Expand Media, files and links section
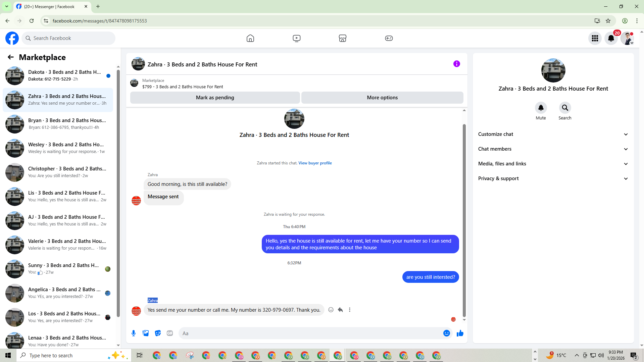Image resolution: width=644 pixels, height=362 pixels. [553, 164]
